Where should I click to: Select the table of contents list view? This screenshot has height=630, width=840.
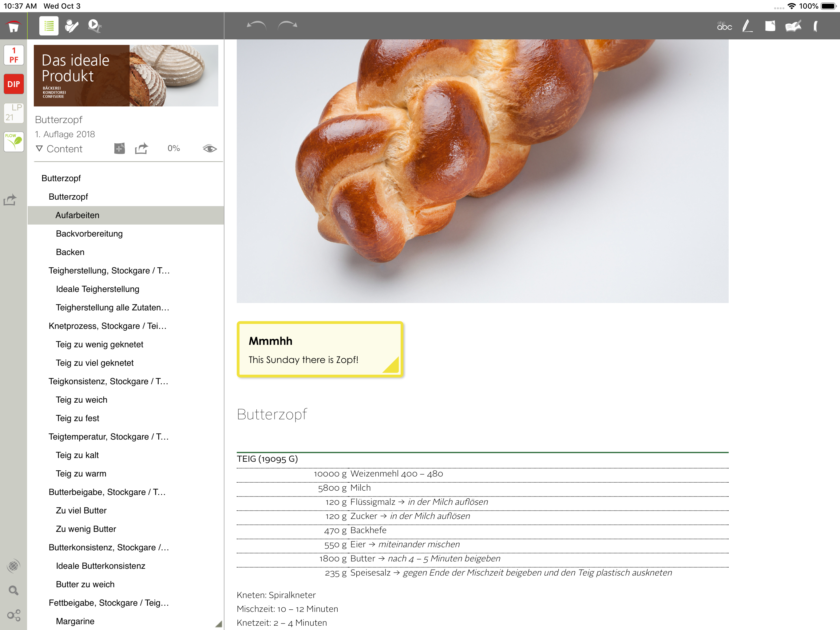click(x=49, y=26)
